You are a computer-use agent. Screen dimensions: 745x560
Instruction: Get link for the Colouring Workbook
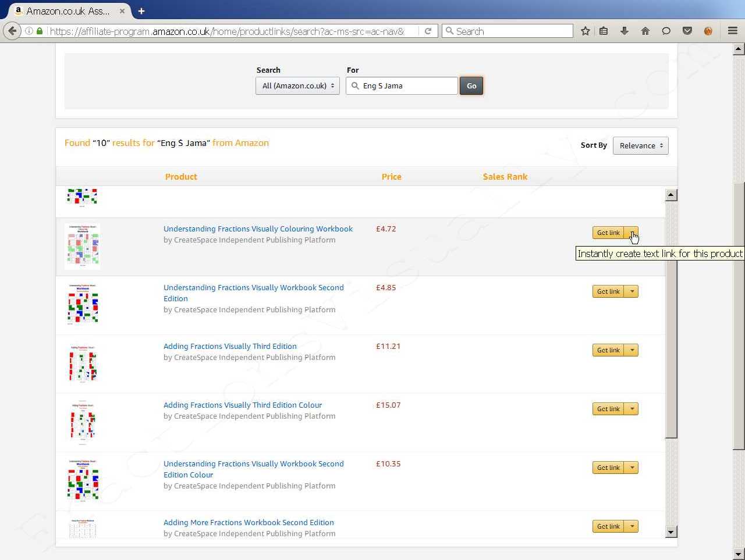pos(608,233)
